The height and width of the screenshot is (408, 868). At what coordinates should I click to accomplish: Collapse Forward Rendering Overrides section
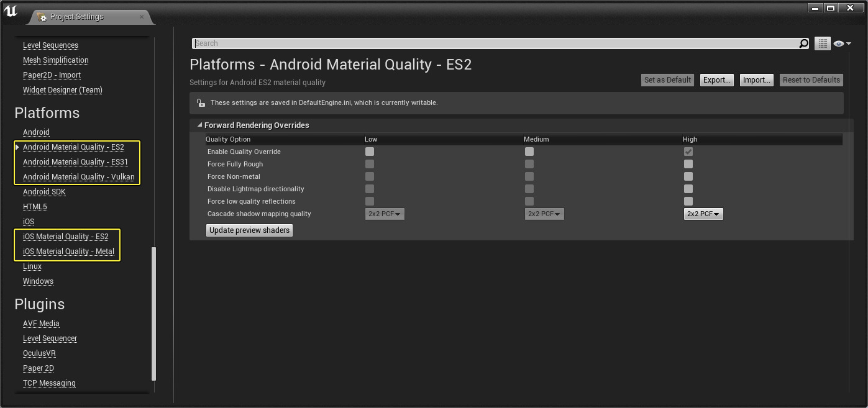[x=200, y=125]
